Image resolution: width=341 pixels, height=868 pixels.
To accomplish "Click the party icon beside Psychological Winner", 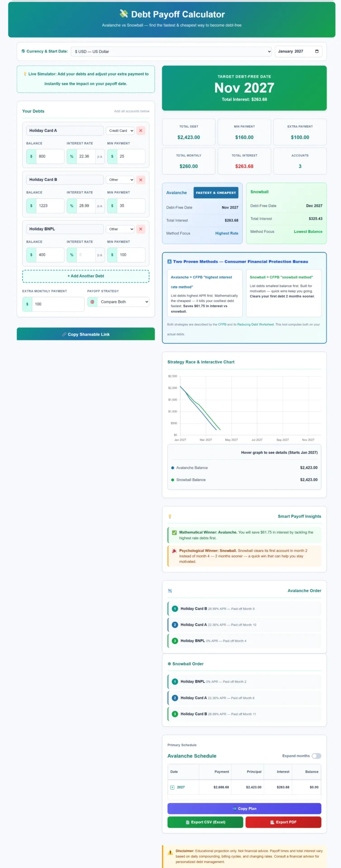I will coord(174,551).
